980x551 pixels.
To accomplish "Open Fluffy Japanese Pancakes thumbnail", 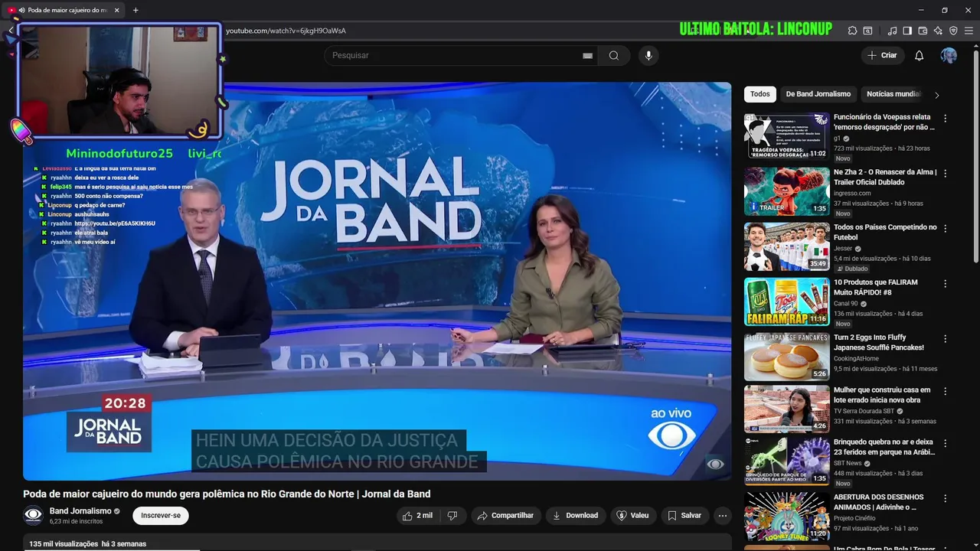I will tap(786, 357).
